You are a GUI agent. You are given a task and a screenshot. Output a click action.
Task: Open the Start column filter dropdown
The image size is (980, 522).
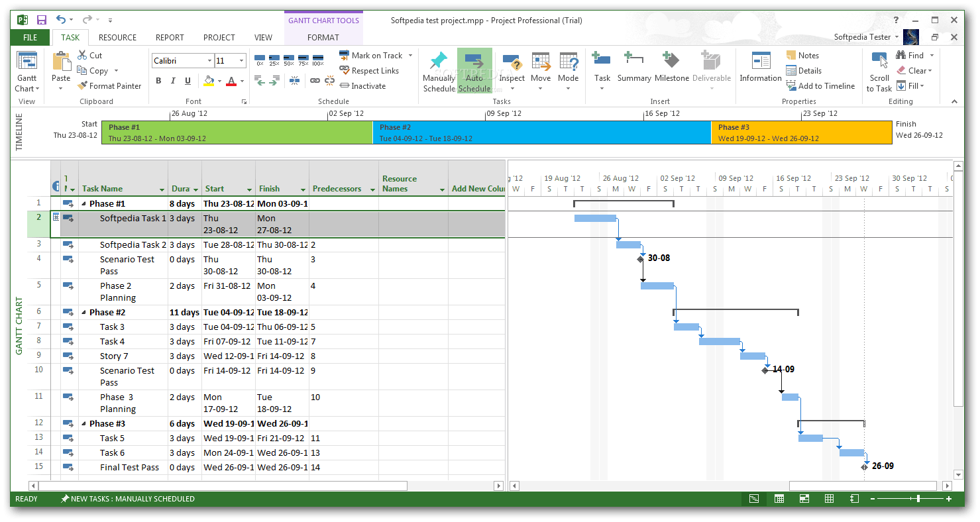(x=249, y=189)
